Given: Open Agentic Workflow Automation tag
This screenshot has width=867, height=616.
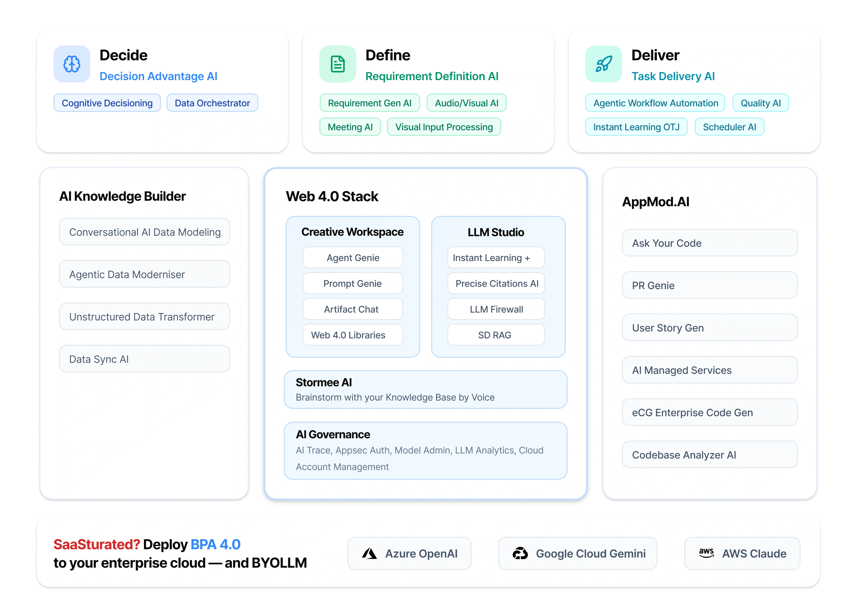Looking at the screenshot, I should (x=655, y=103).
